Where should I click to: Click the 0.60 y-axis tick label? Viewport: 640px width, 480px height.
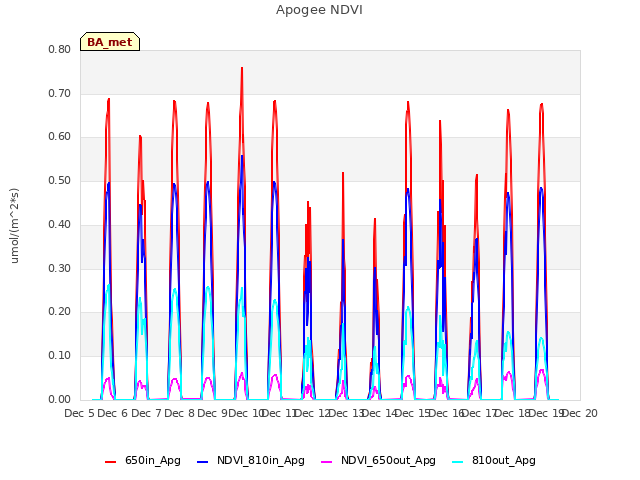[x=60, y=136]
